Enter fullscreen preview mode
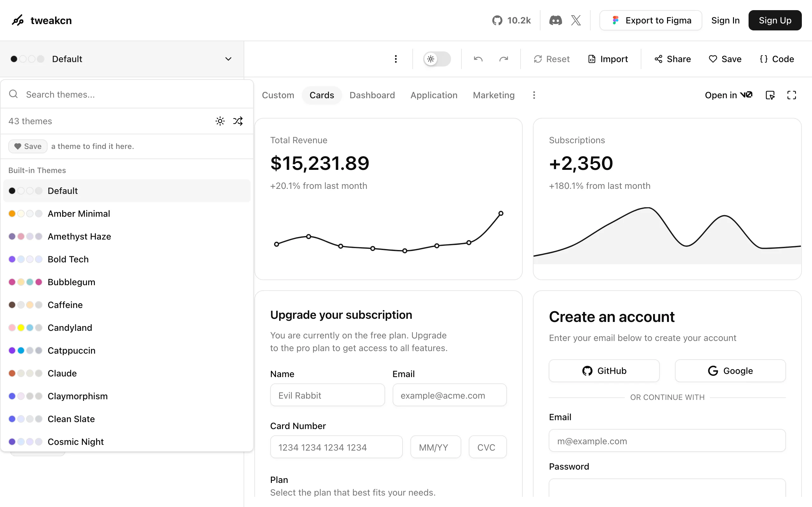This screenshot has width=812, height=507. pos(791,95)
